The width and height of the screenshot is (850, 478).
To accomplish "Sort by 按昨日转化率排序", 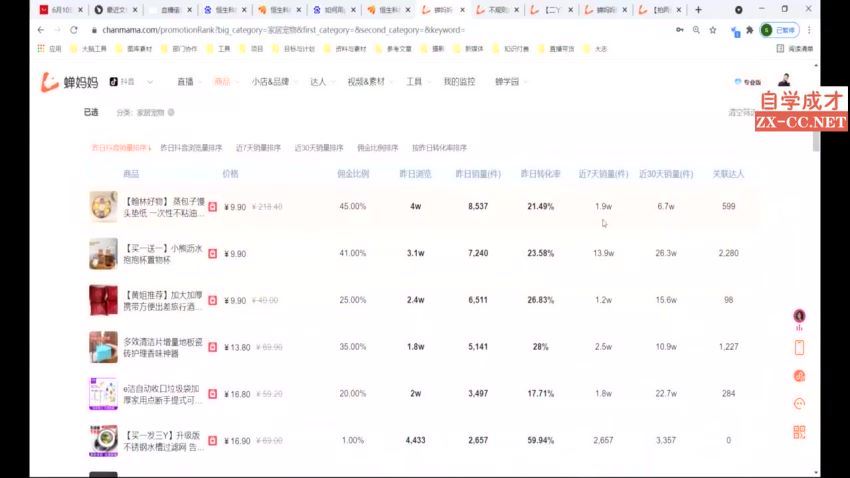I will [x=439, y=147].
